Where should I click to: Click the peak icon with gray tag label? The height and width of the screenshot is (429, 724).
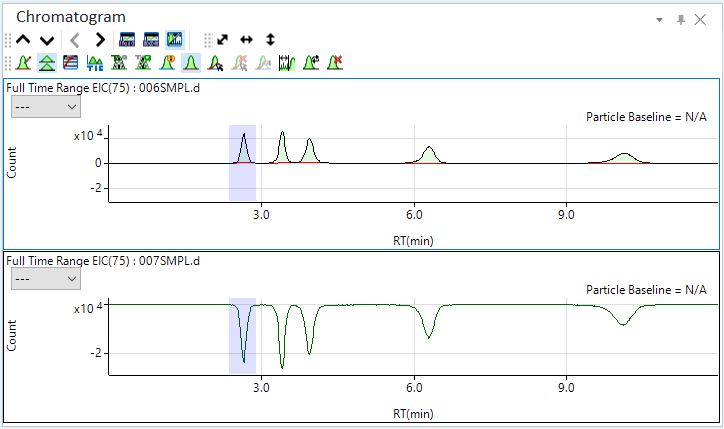[x=119, y=63]
